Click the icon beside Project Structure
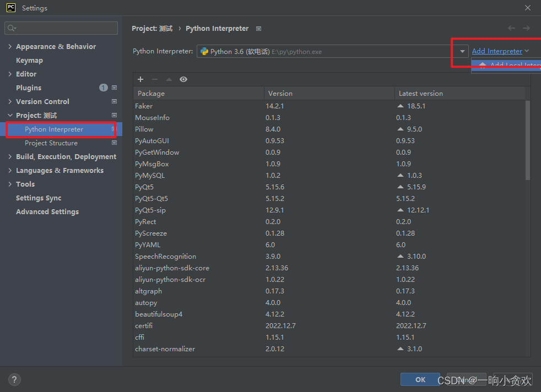Image resolution: width=541 pixels, height=392 pixels. (114, 143)
